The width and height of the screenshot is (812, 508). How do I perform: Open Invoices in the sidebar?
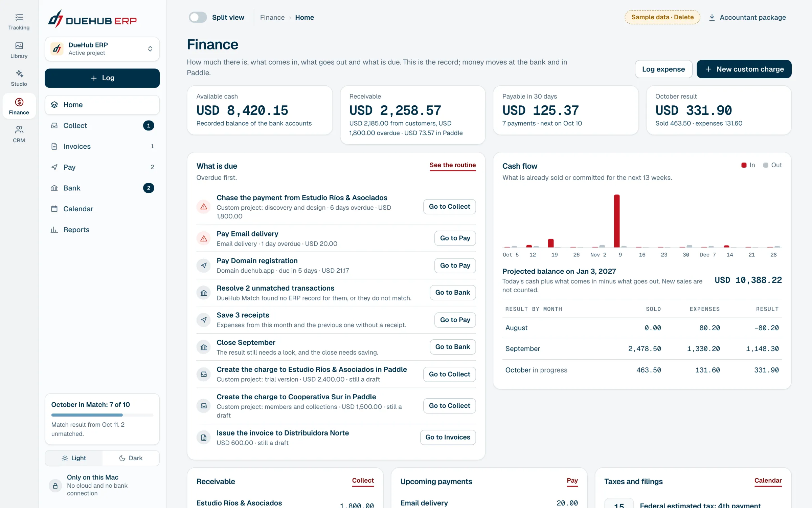click(102, 146)
